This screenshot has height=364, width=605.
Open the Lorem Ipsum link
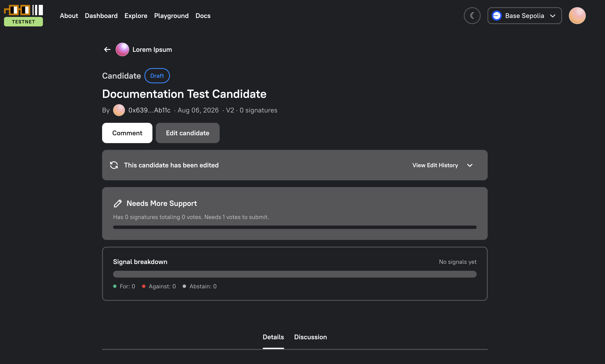pyautogui.click(x=152, y=49)
